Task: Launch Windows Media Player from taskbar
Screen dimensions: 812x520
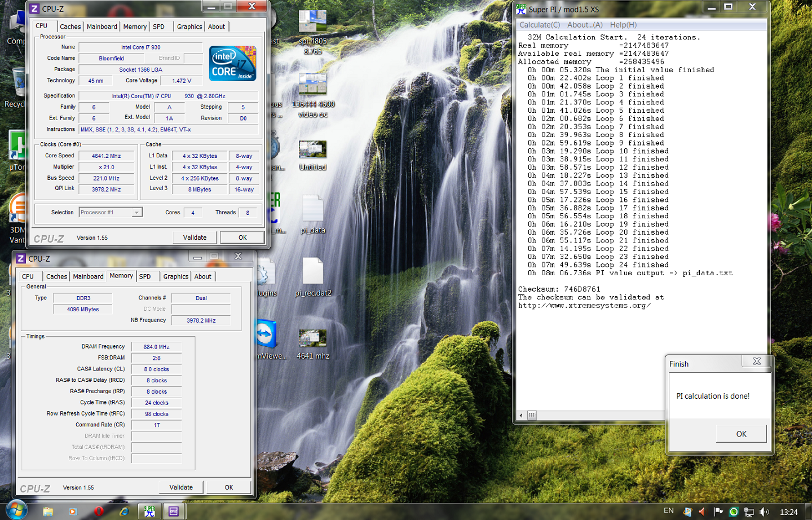Action: click(x=73, y=512)
